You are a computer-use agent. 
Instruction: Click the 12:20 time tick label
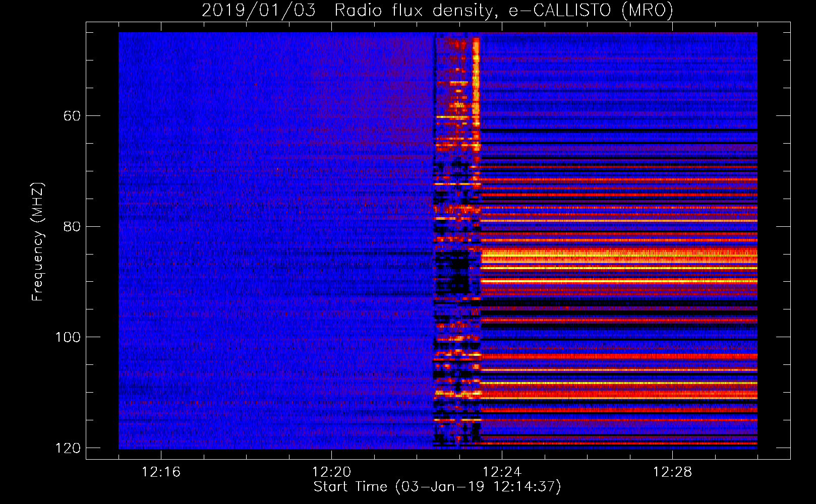pyautogui.click(x=331, y=472)
